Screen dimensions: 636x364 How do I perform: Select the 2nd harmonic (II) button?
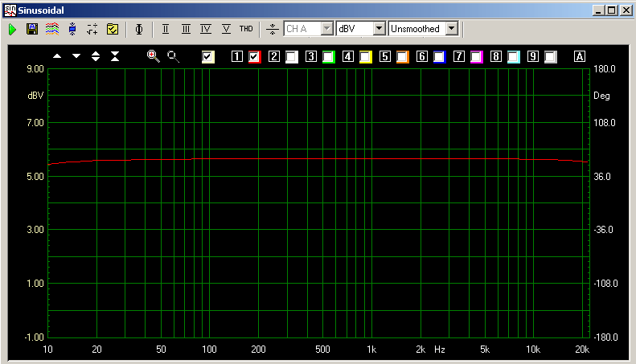click(x=166, y=29)
